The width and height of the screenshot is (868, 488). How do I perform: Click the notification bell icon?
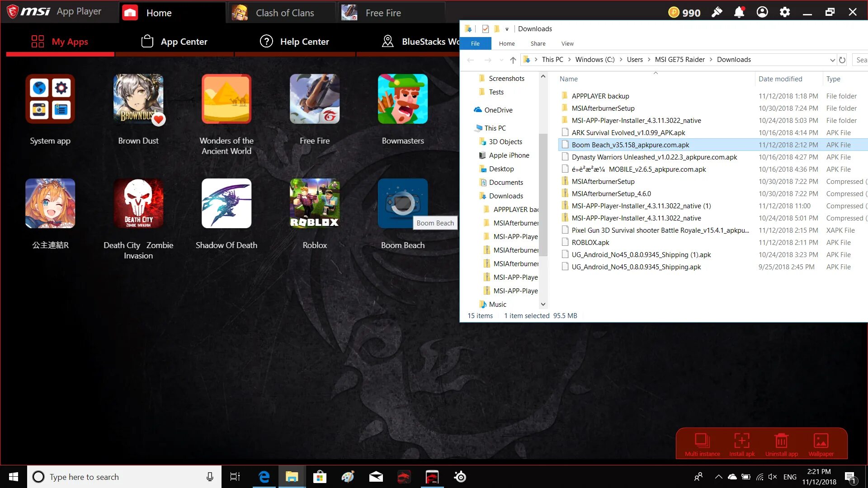click(x=739, y=12)
